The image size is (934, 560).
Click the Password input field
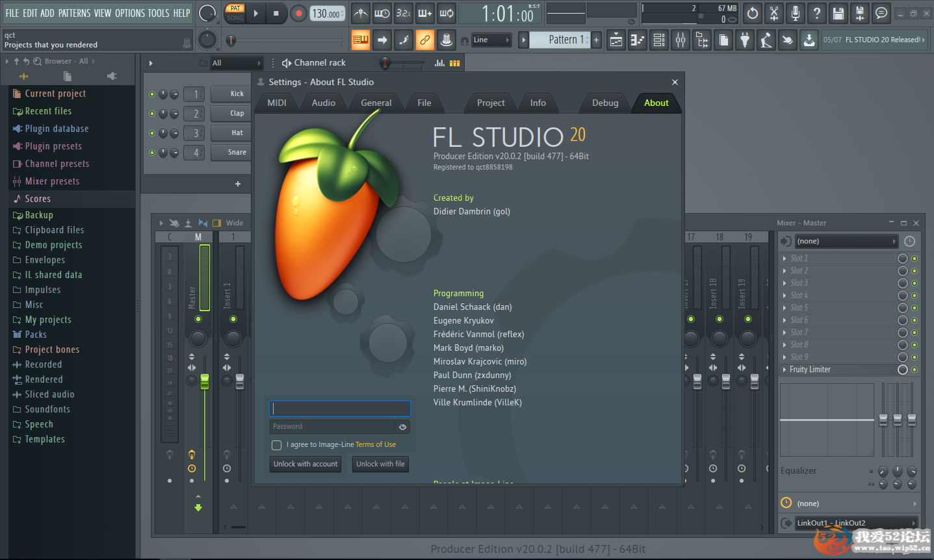point(332,427)
